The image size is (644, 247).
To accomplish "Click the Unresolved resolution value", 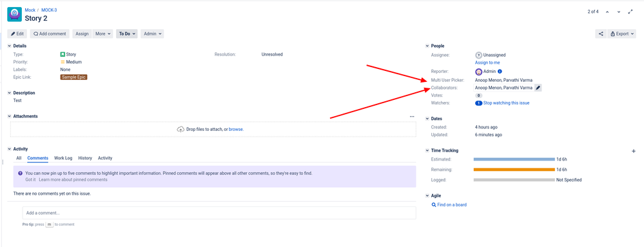I will 272,54.
